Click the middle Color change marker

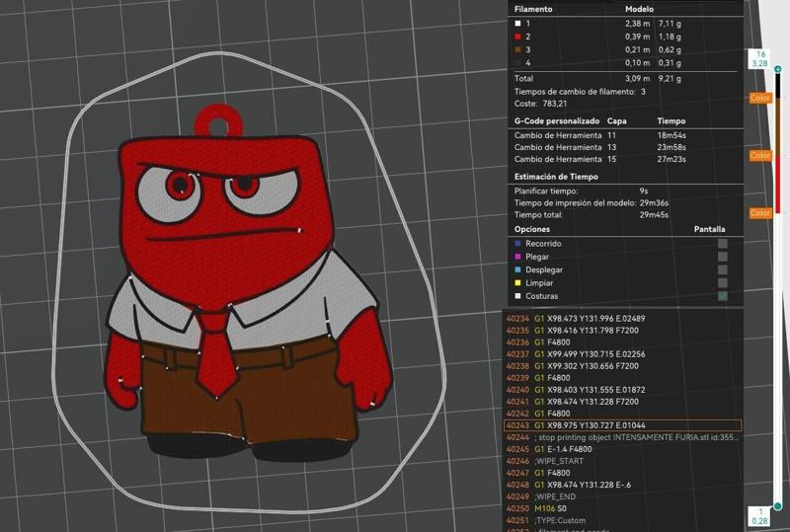[759, 155]
